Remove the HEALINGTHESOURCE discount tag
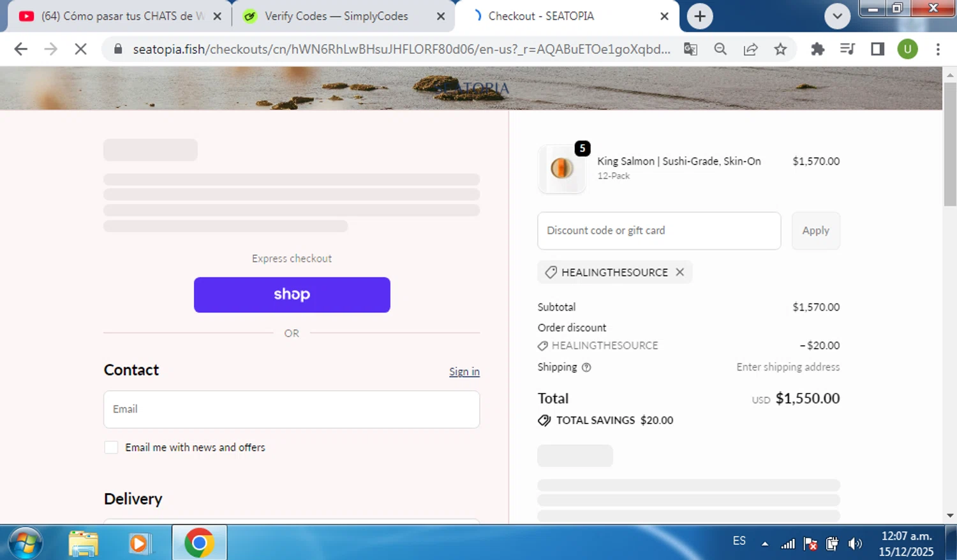The image size is (957, 560). pos(679,272)
